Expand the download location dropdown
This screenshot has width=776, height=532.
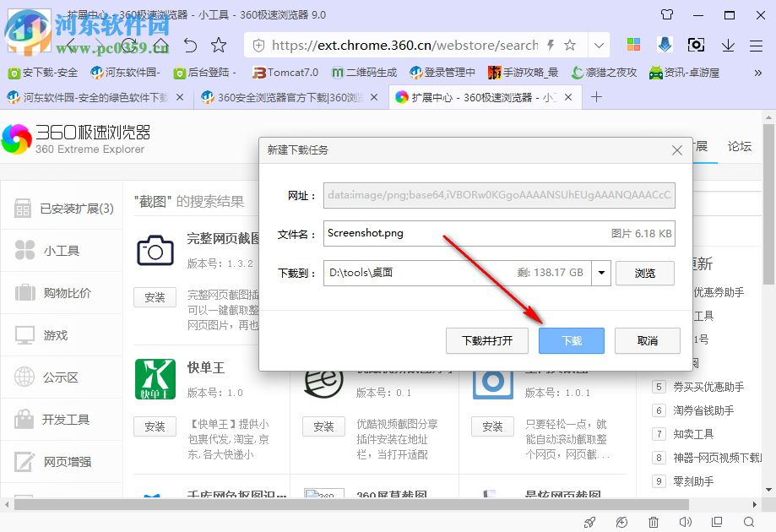(600, 272)
